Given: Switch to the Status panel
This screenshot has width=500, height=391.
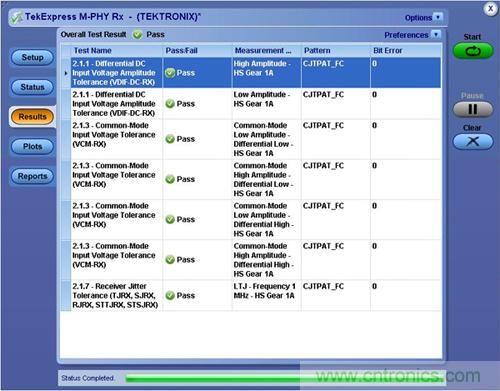Looking at the screenshot, I should (x=32, y=87).
